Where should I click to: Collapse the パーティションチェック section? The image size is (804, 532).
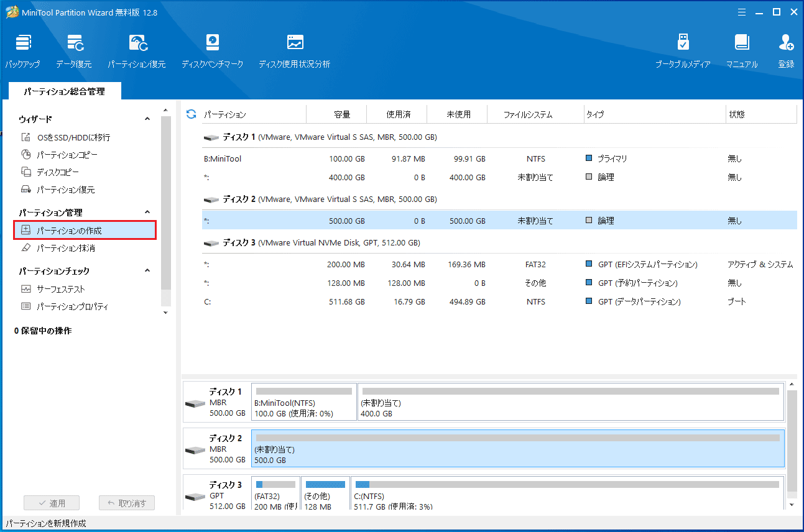147,271
